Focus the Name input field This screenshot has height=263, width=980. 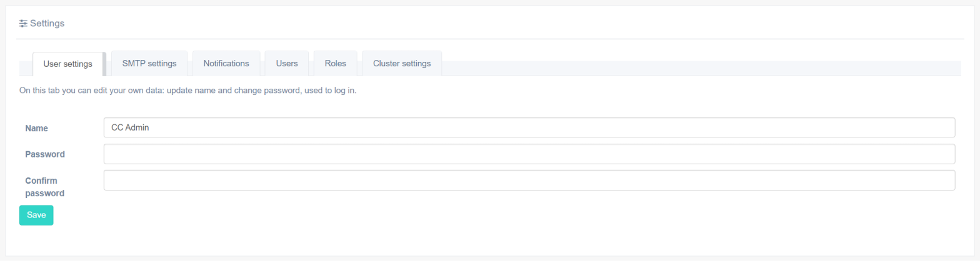click(x=529, y=127)
